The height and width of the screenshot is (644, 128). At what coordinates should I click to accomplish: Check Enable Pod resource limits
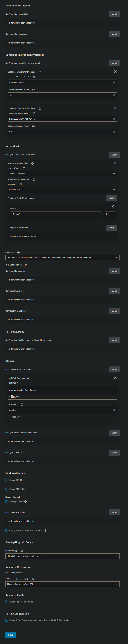pos(7,602)
